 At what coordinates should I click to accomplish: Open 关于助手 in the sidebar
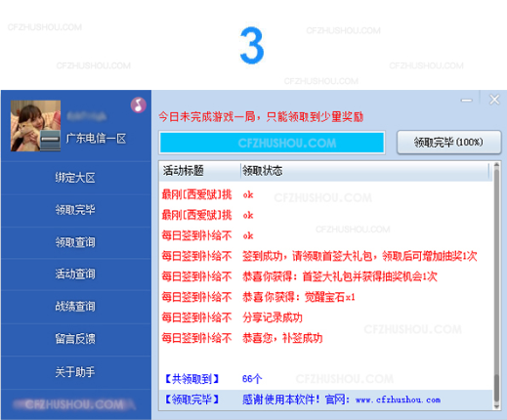point(75,372)
